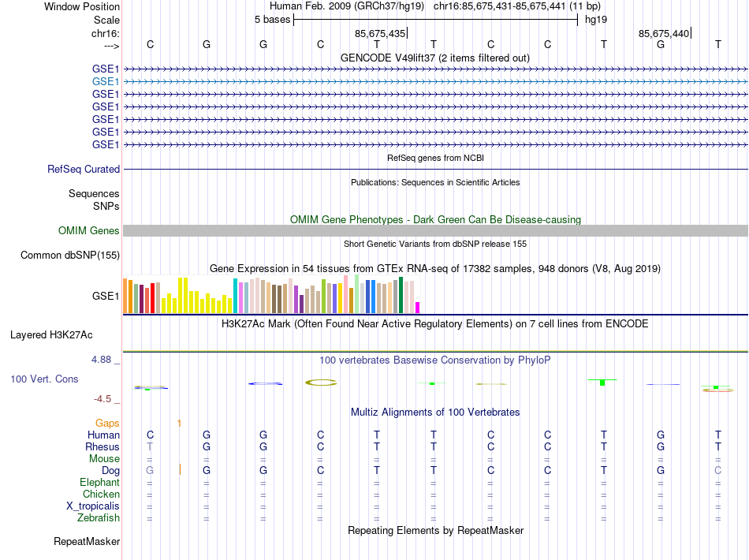749x560 pixels.
Task: Click Multiz Alignments of 100 Vertebrates title
Action: (435, 412)
